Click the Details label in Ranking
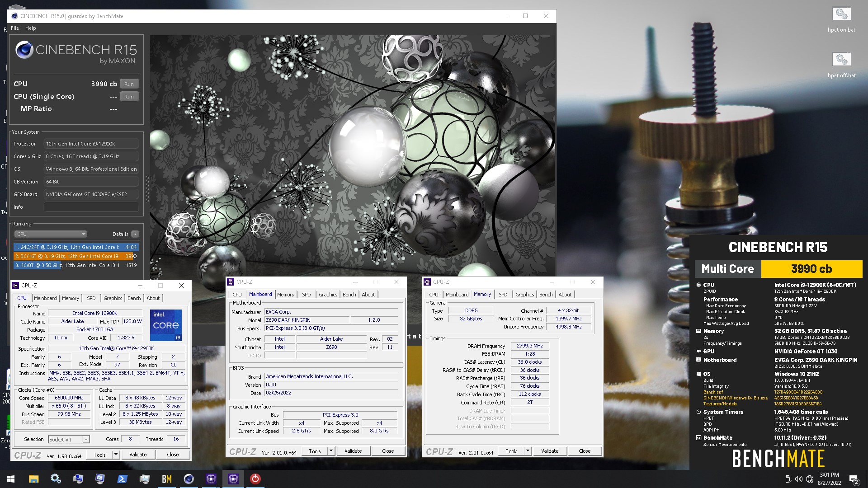 (x=120, y=234)
